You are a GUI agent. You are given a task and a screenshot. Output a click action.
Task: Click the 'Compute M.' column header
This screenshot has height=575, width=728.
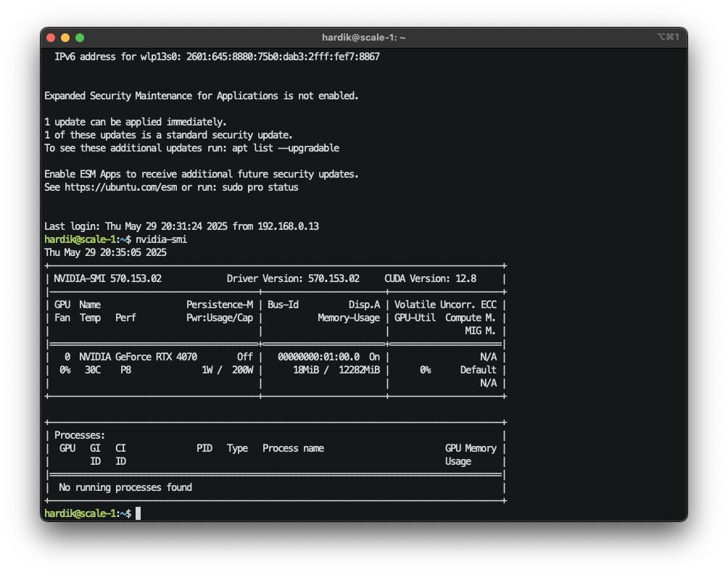tap(471, 318)
